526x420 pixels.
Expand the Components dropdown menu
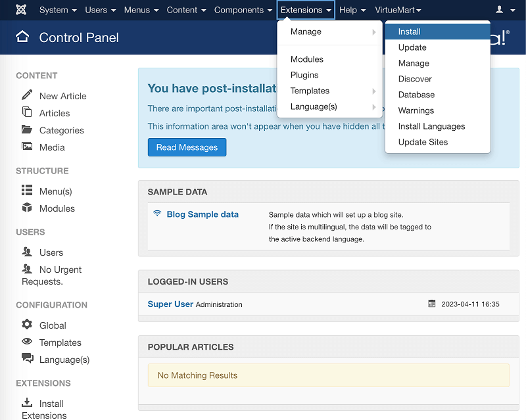(x=242, y=10)
